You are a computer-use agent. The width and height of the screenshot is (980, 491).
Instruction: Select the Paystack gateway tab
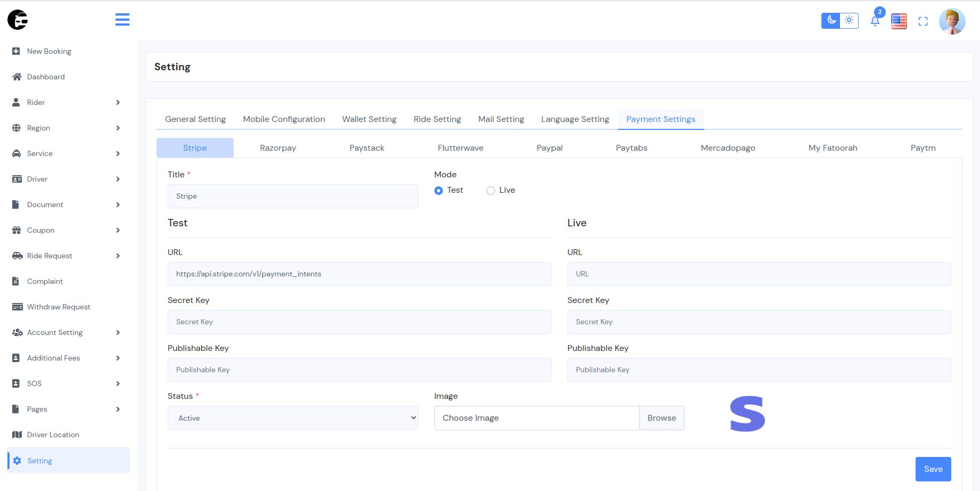point(367,148)
